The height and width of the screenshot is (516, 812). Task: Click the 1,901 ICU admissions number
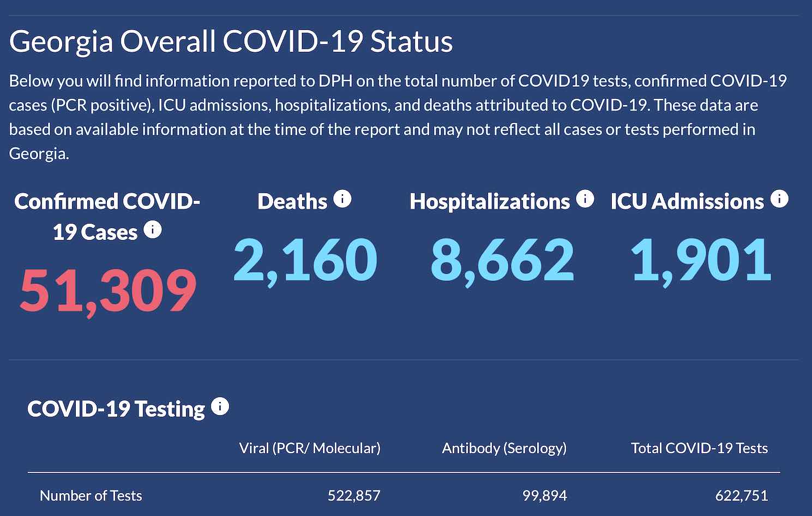click(701, 261)
